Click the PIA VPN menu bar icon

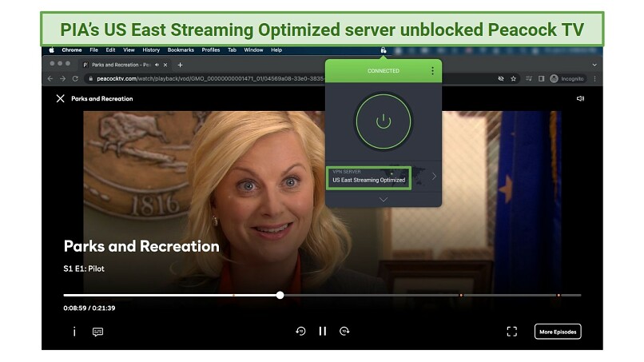(384, 50)
